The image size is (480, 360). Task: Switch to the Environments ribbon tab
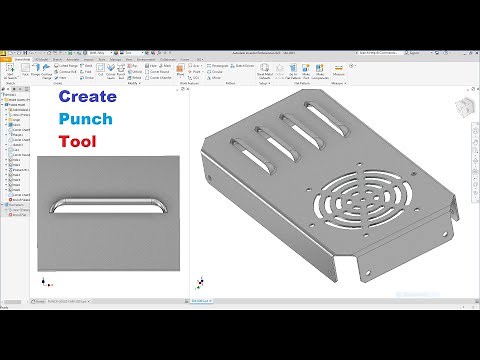coord(146,59)
